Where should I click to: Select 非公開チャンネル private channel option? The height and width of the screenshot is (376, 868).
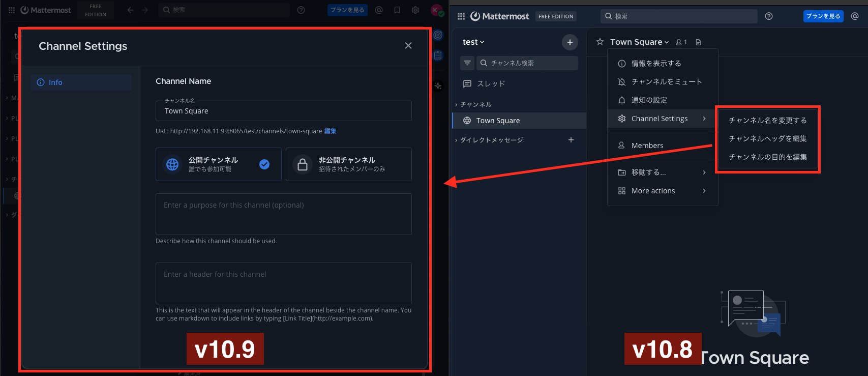click(x=349, y=164)
